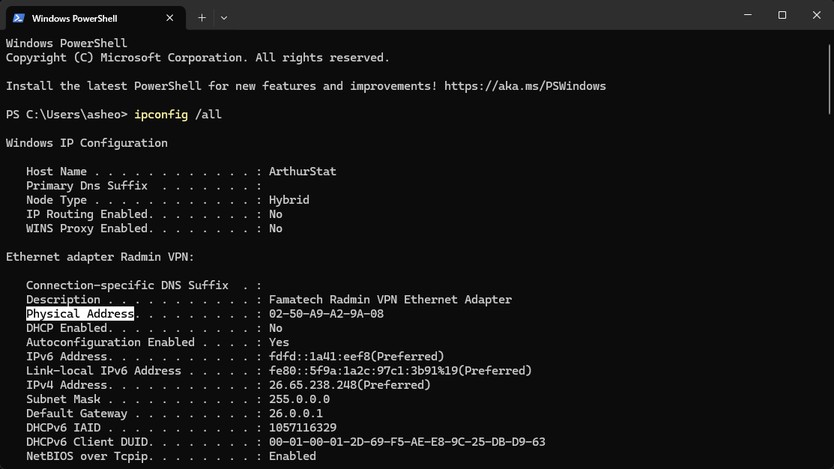Click the highlighted Physical Address text
Viewport: 834px width, 469px height.
click(x=79, y=314)
